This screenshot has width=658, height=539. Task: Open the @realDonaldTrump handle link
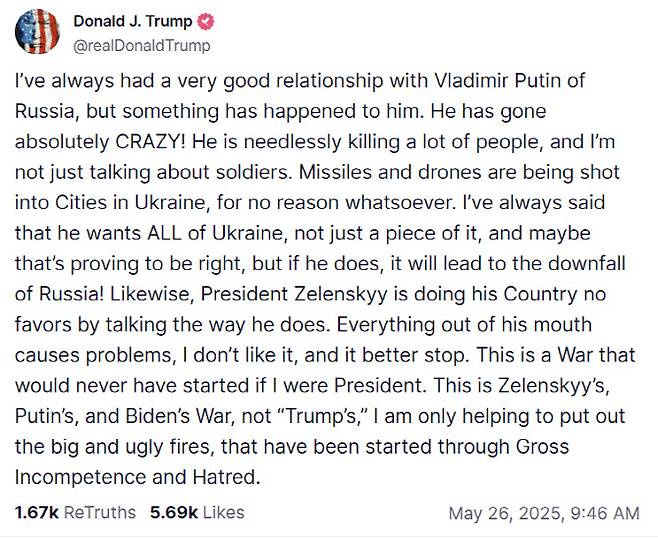[141, 45]
